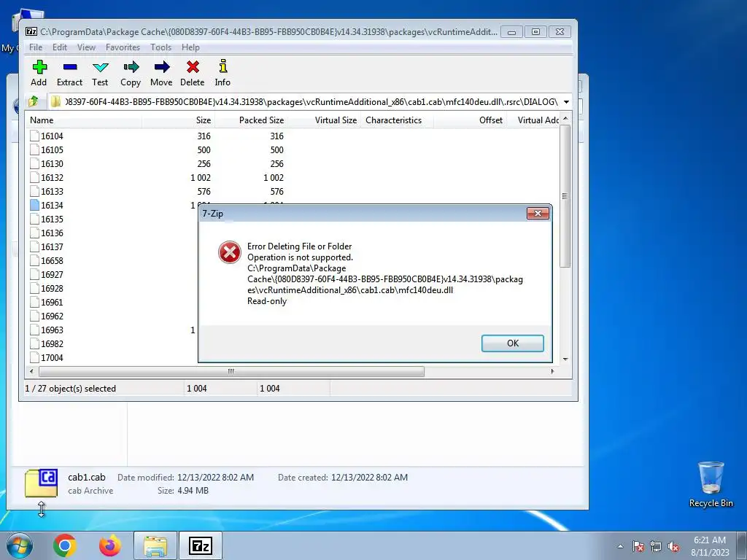This screenshot has width=747, height=560.
Task: Sort by Name column header
Action: click(84, 120)
